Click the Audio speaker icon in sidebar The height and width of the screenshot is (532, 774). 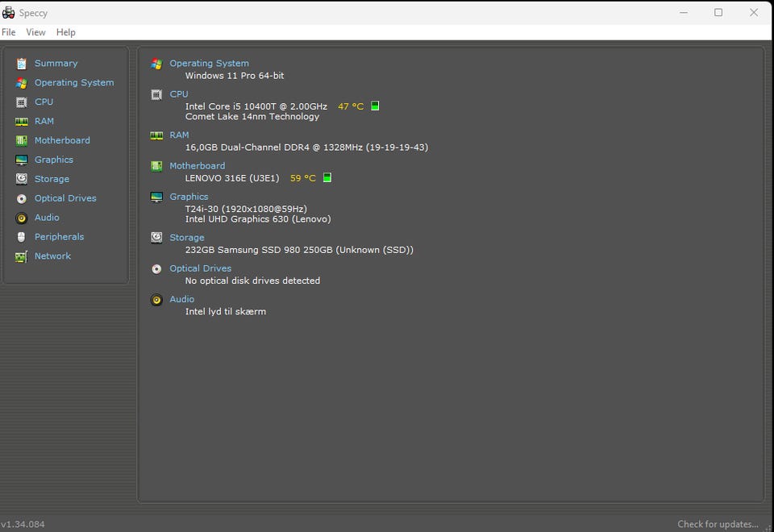pos(21,218)
